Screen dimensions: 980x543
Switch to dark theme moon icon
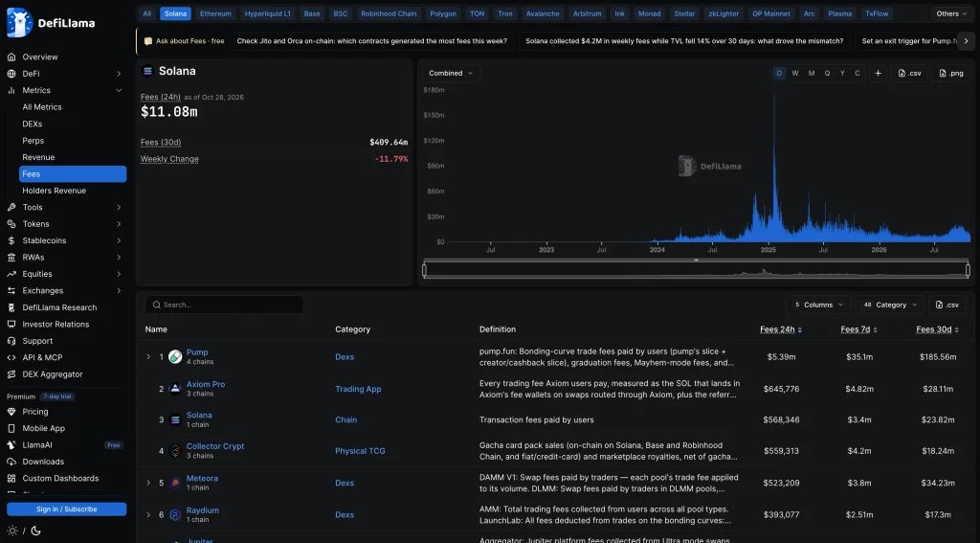35,531
